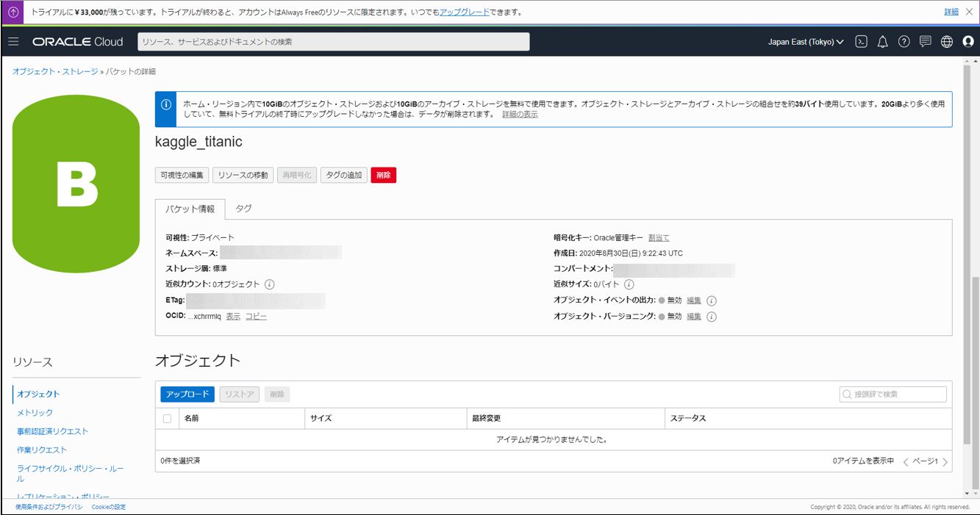Select メトリック in the resources sidebar
Viewport: 980px width, 515px height.
pyautogui.click(x=35, y=413)
